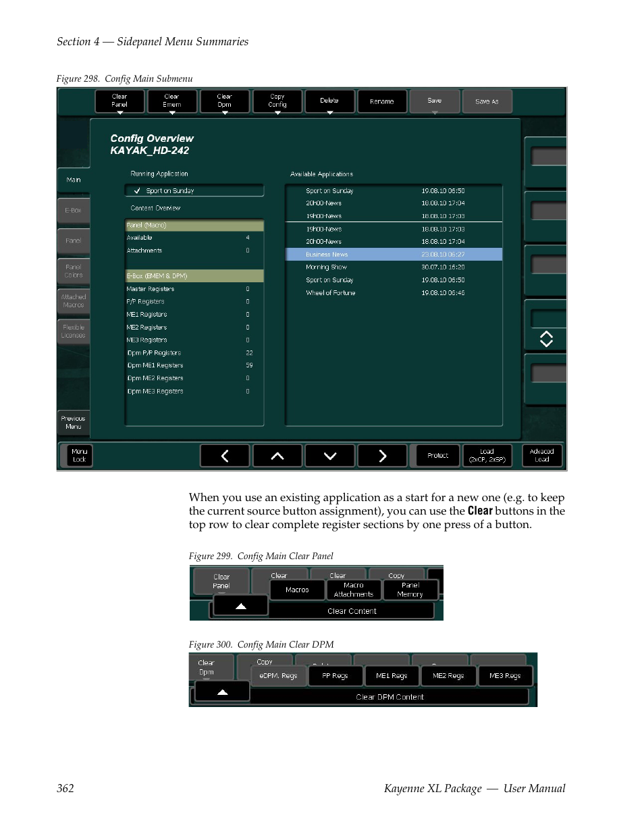
Task: Click the Dpm ME1 Registers row
Action: click(x=194, y=365)
